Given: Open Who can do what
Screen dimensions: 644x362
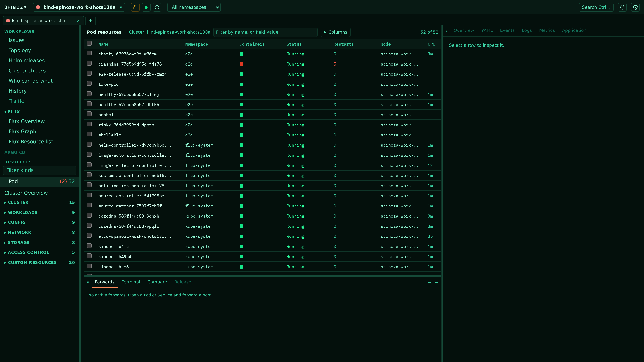Looking at the screenshot, I should 31,81.
